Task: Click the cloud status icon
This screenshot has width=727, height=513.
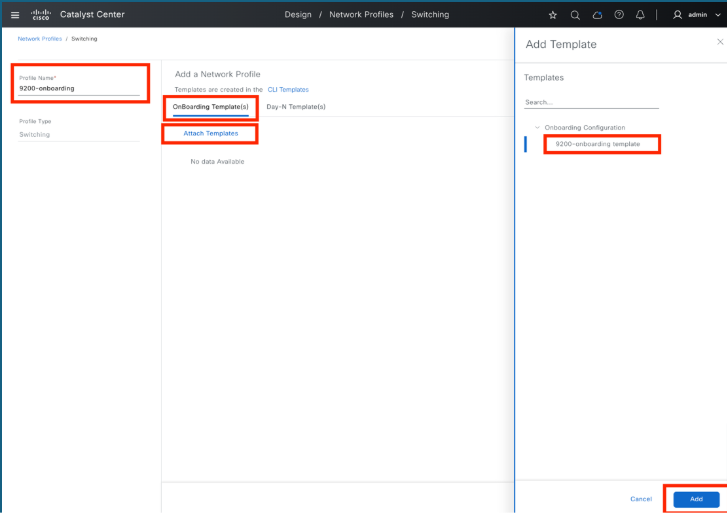Action: [x=597, y=15]
